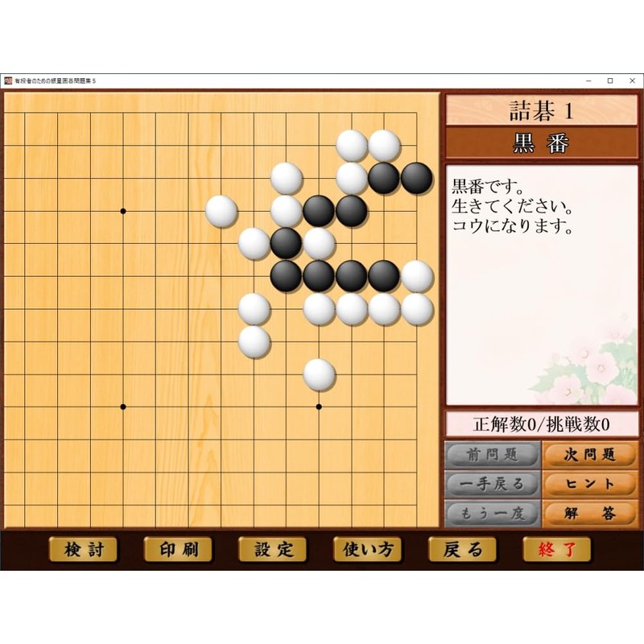Image resolution: width=644 pixels, height=644 pixels.
Task: Open 検討 review mode
Action: [83, 549]
